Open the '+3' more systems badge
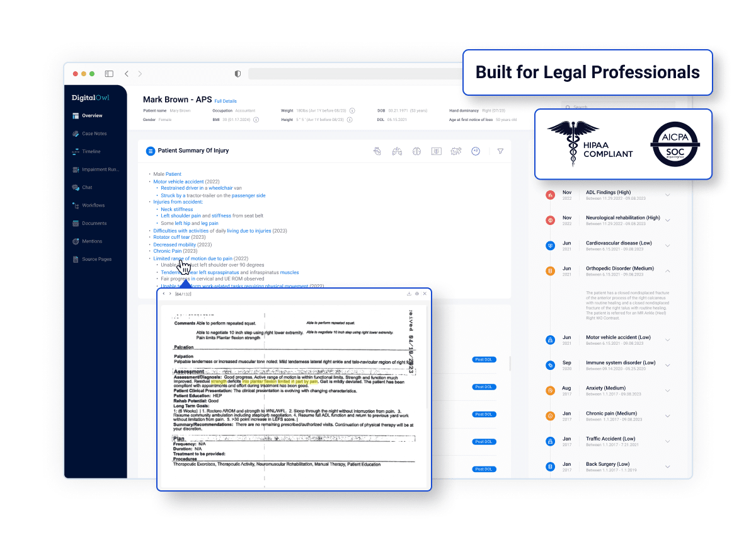 (x=476, y=151)
